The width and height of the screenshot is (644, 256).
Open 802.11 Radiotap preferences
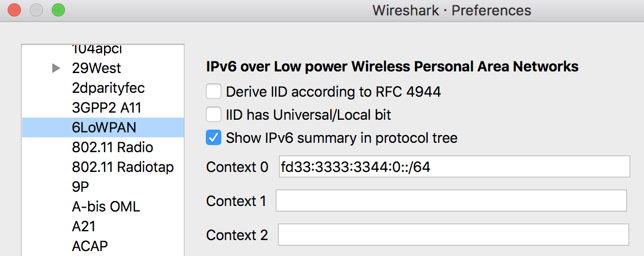[x=123, y=167]
